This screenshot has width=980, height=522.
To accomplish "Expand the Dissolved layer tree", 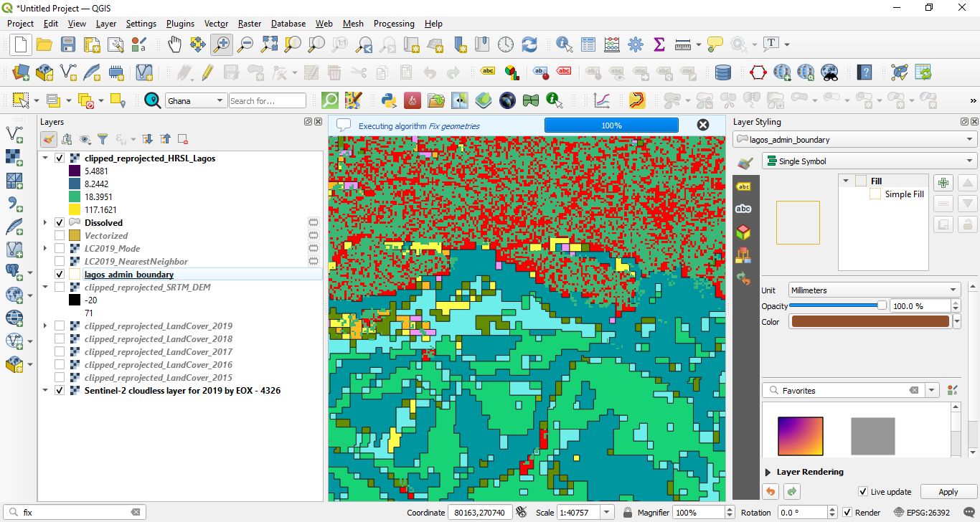I will point(46,223).
